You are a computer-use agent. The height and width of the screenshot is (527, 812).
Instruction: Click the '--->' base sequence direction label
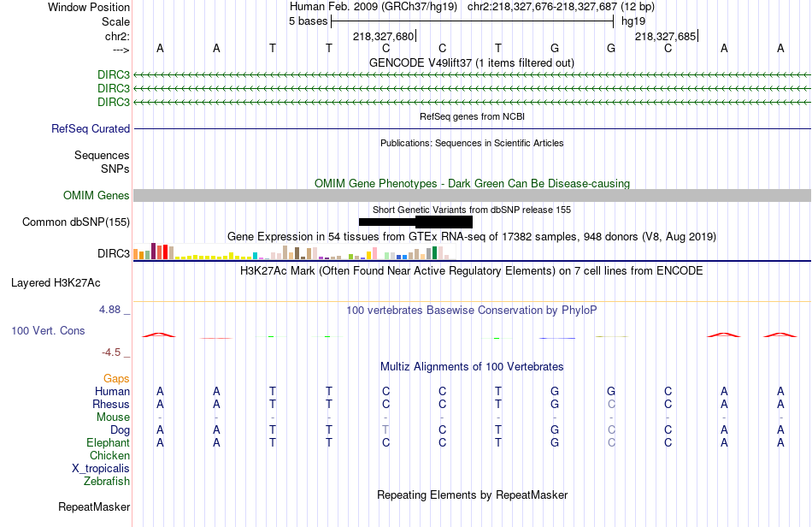coord(121,50)
